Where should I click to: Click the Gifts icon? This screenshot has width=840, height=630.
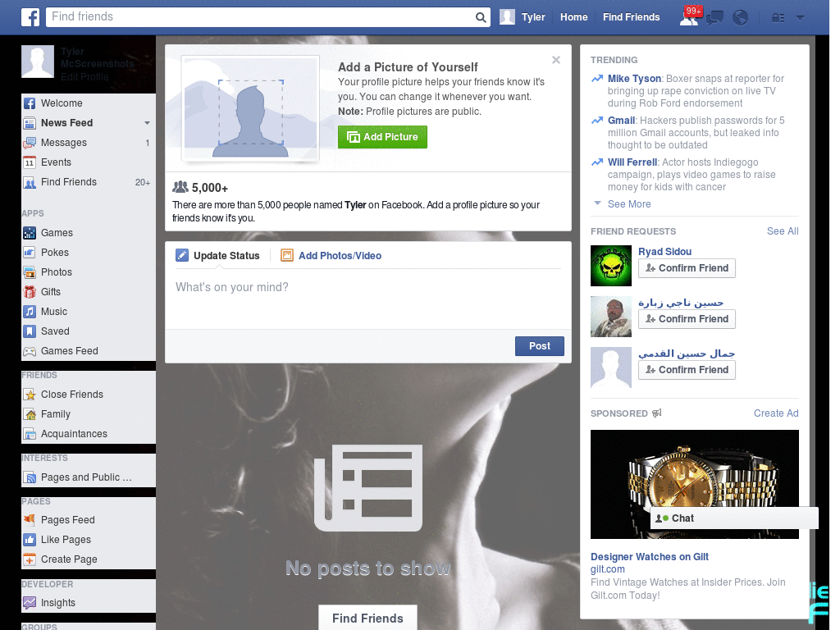pos(30,292)
